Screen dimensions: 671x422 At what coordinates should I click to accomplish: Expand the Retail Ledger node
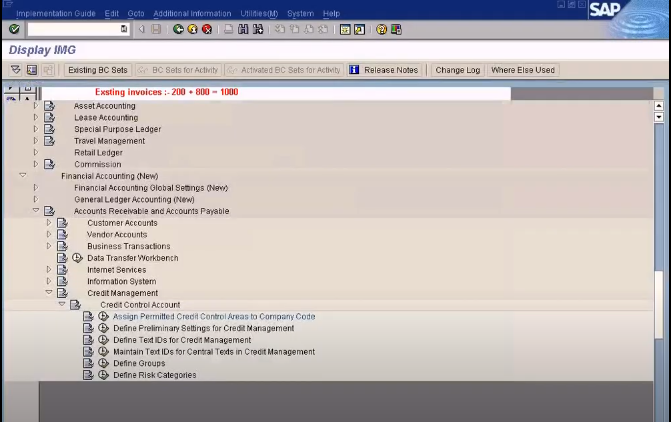coord(36,152)
